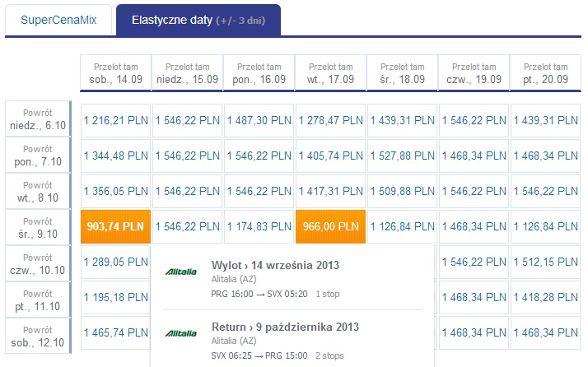Select outbound column niedz., 15.09
Image resolution: width=588 pixels, height=367 pixels.
pos(187,72)
